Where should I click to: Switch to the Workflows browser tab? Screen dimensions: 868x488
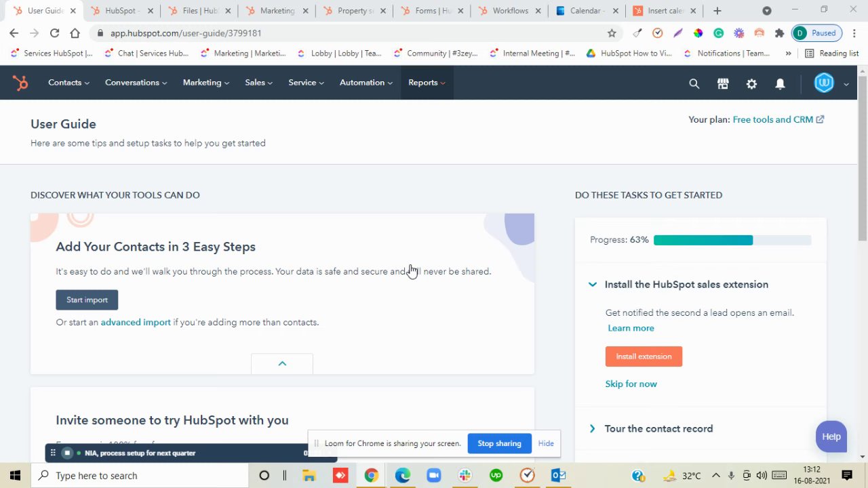pos(510,10)
